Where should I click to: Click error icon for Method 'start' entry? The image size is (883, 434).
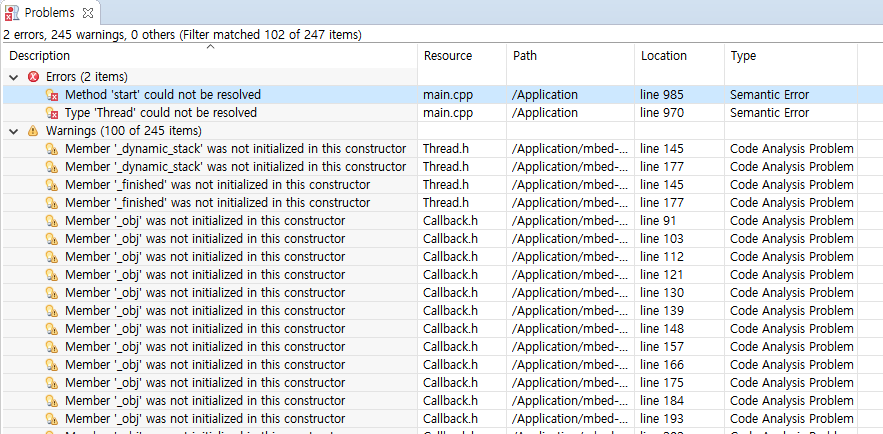tap(52, 95)
